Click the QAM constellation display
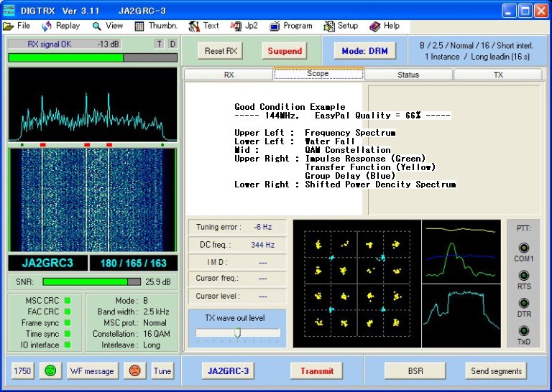Screen dimensions: 552x392 pos(357,284)
